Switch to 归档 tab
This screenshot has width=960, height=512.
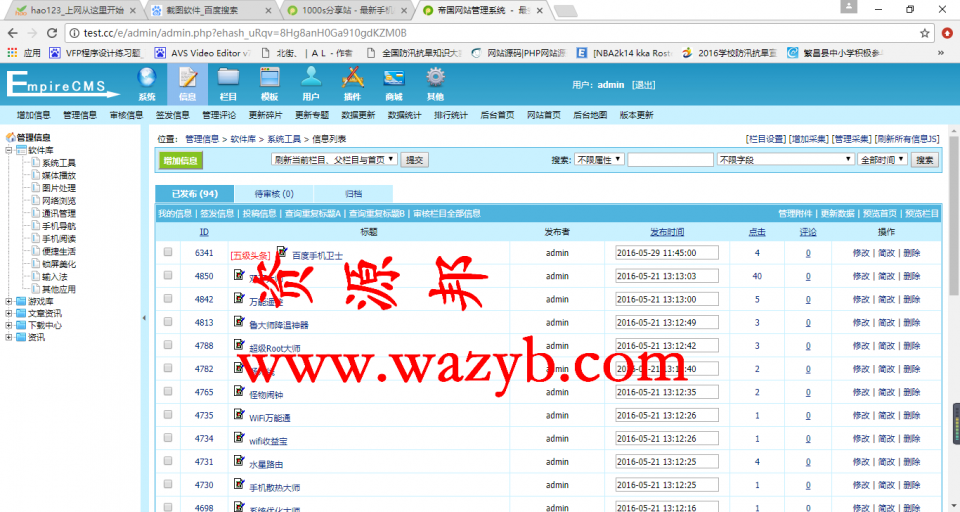click(353, 194)
